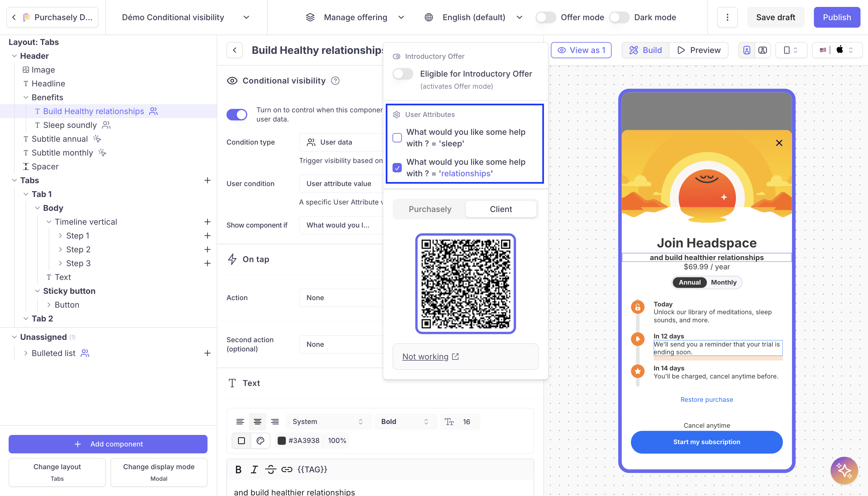Select center text alignment icon
Viewport: 868px width, 496px height.
(257, 422)
